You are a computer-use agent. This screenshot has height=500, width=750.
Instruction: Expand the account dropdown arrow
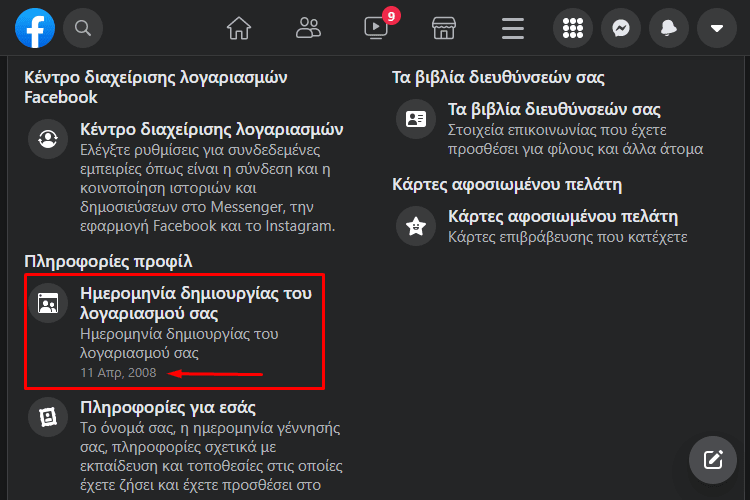click(x=717, y=28)
